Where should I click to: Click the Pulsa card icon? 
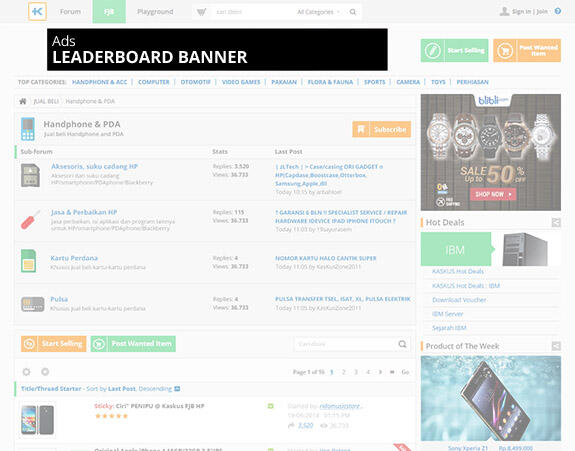[x=33, y=304]
